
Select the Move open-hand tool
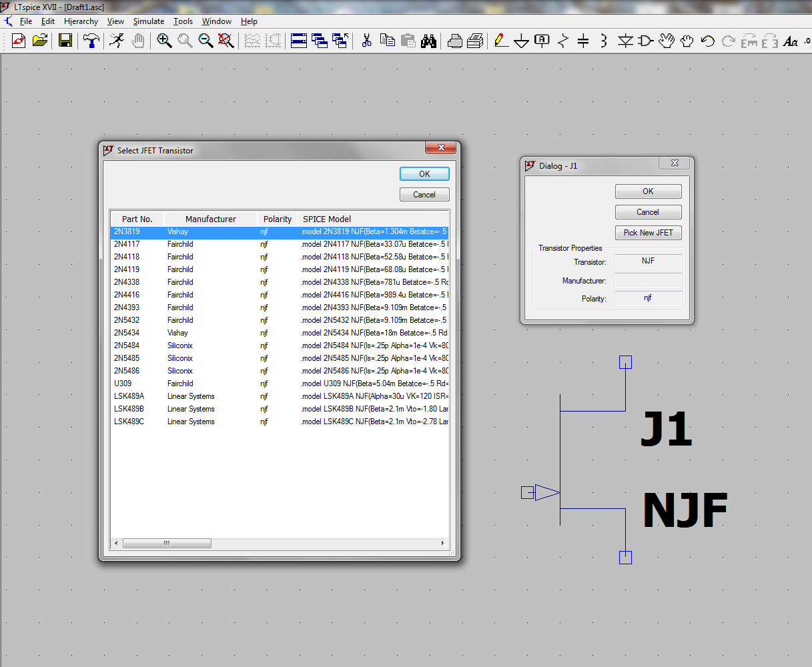(x=667, y=41)
